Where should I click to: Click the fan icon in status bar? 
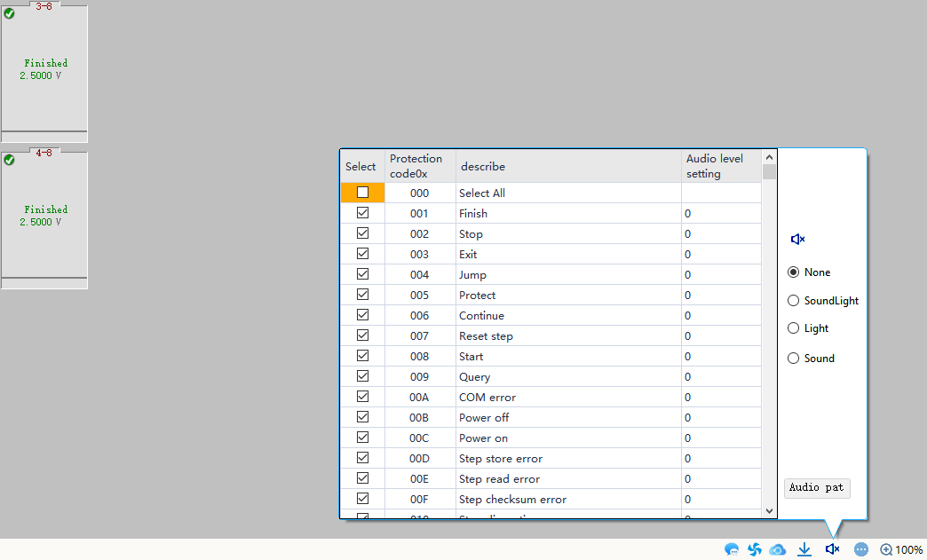pyautogui.click(x=755, y=549)
